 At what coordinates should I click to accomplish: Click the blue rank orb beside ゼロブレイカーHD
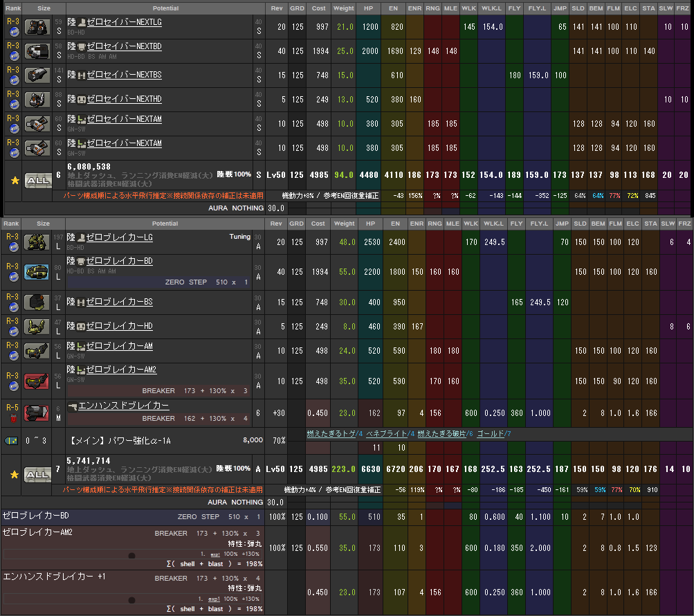(14, 332)
